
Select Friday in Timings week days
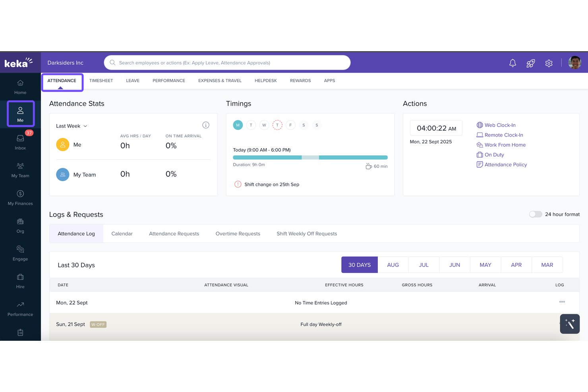click(x=290, y=125)
